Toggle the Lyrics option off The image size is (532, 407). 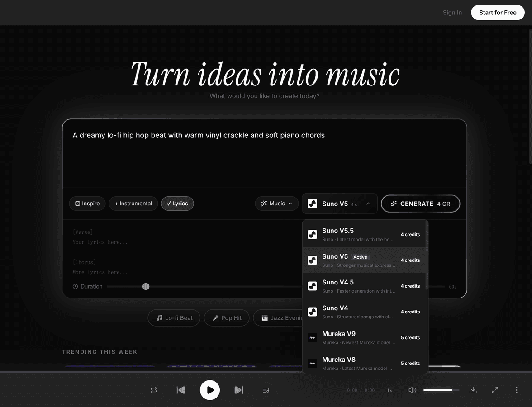point(177,203)
